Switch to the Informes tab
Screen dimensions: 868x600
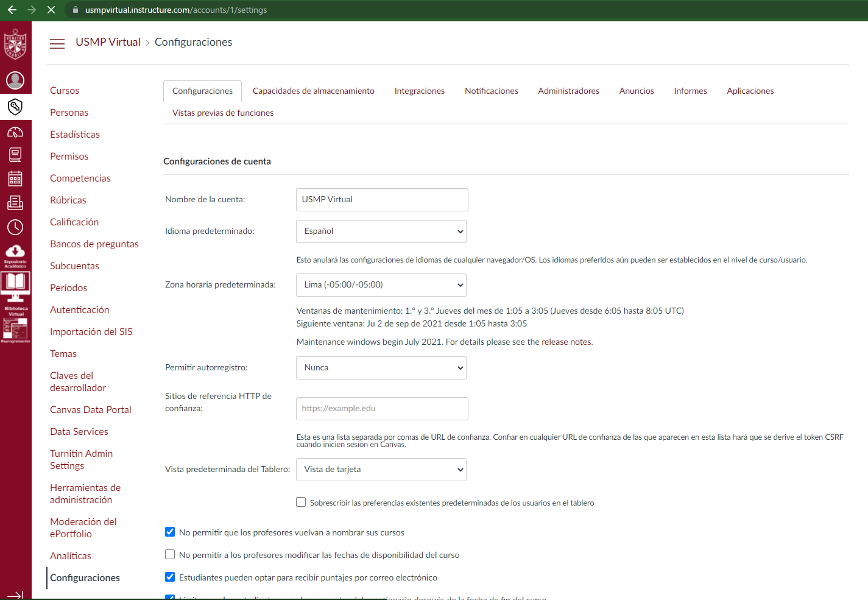[x=691, y=91]
